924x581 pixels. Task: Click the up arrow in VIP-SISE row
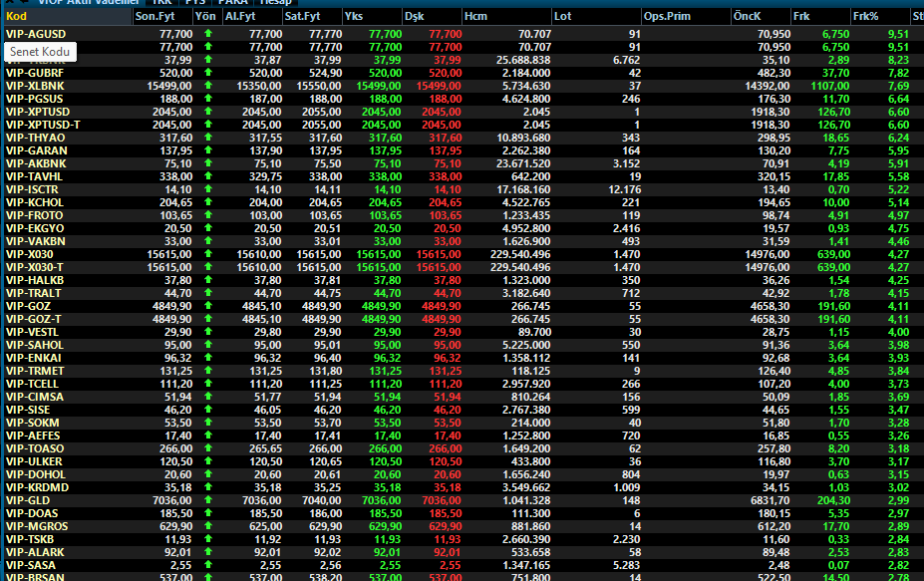[208, 410]
